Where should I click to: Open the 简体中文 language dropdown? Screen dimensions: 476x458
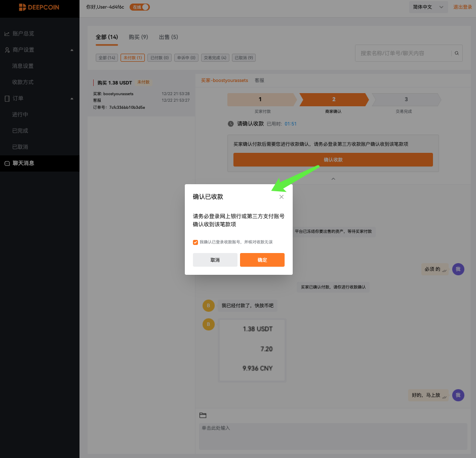pyautogui.click(x=428, y=7)
